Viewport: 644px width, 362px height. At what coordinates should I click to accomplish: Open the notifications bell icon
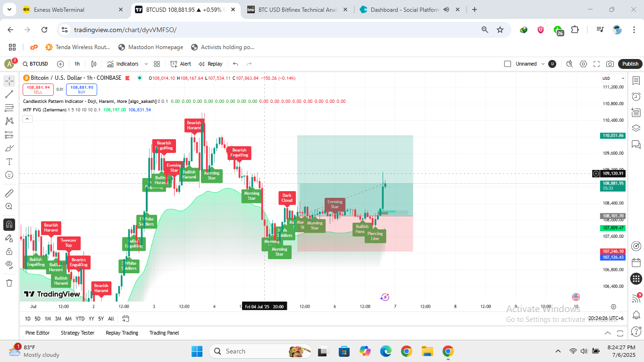(x=636, y=315)
